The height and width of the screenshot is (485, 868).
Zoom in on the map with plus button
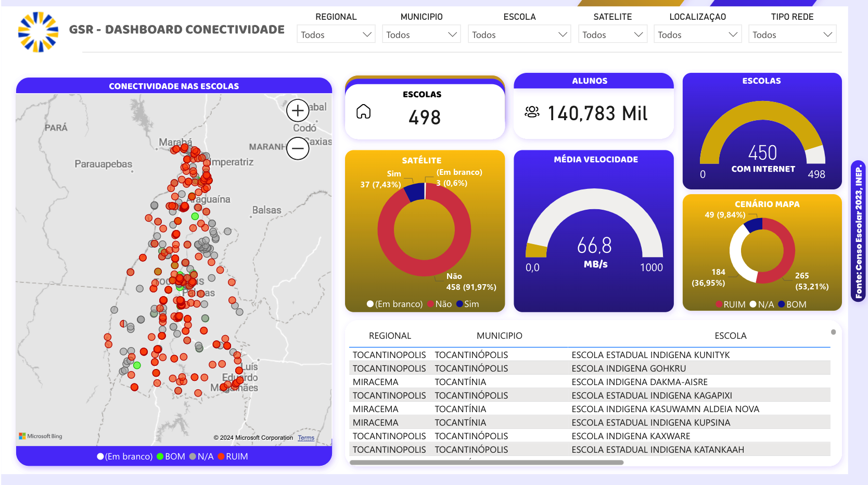point(298,111)
